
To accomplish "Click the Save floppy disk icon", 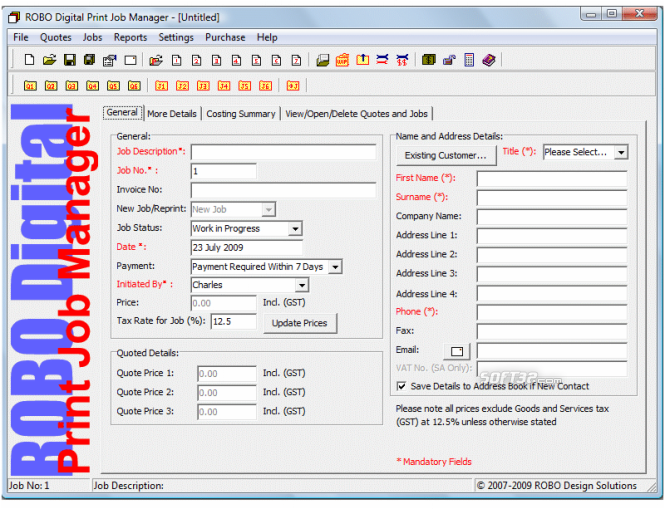I will point(70,60).
